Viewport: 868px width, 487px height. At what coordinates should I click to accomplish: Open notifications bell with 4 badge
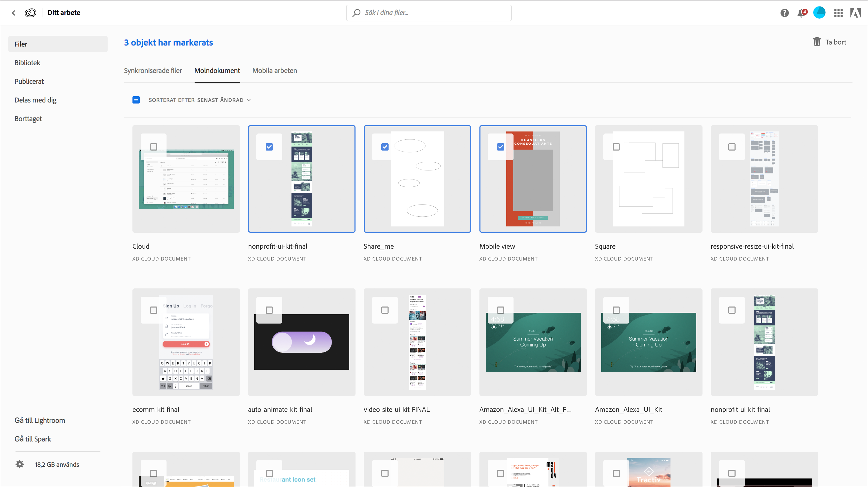tap(802, 13)
